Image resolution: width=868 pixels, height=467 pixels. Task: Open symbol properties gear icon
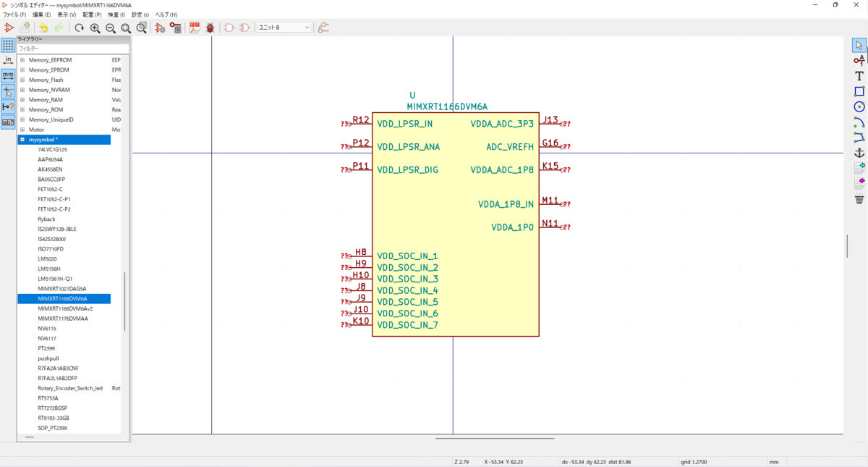click(161, 28)
